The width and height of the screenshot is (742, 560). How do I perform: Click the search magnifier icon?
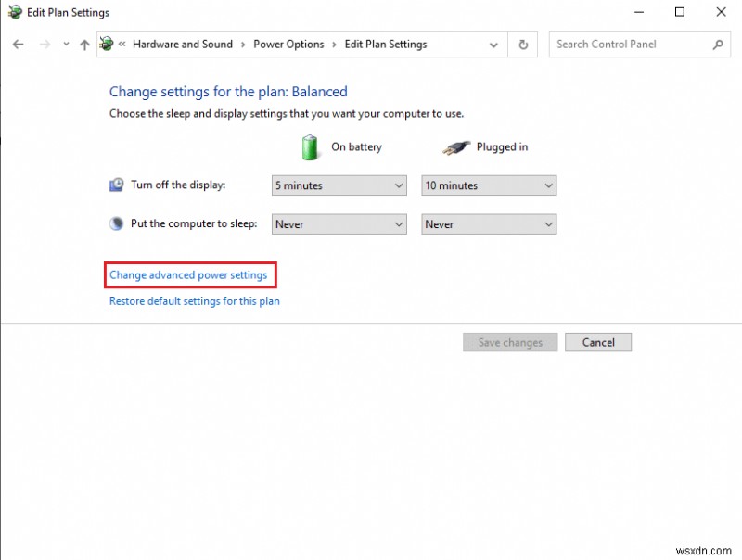pyautogui.click(x=718, y=44)
